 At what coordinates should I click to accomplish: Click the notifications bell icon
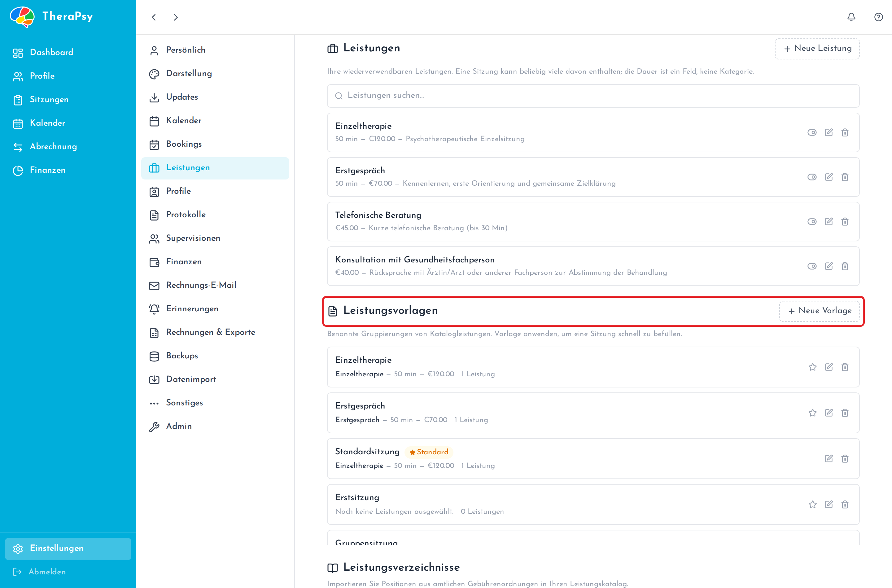pos(851,17)
